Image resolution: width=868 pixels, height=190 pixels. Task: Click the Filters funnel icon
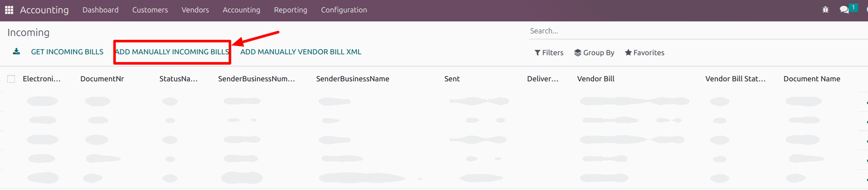(x=538, y=53)
